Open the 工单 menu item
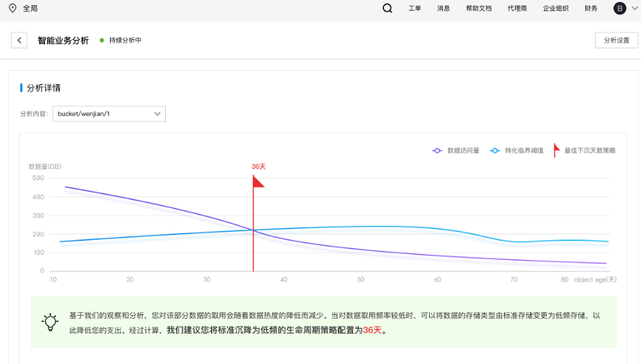This screenshot has height=364, width=641. point(415,8)
